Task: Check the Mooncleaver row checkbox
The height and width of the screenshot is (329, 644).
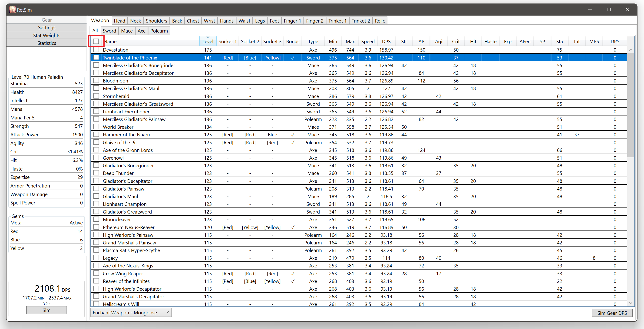Action: (96, 219)
